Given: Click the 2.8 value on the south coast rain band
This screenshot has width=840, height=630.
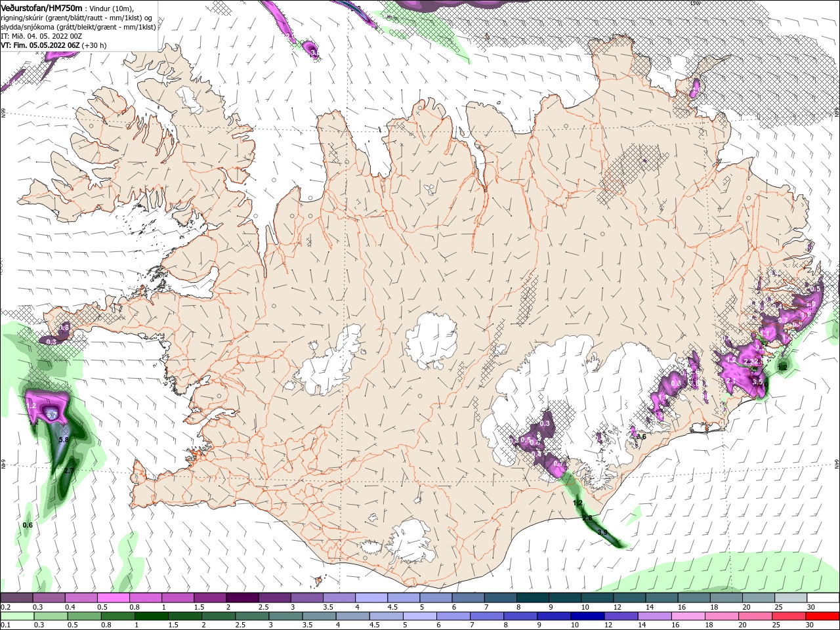Looking at the screenshot, I should click(587, 518).
